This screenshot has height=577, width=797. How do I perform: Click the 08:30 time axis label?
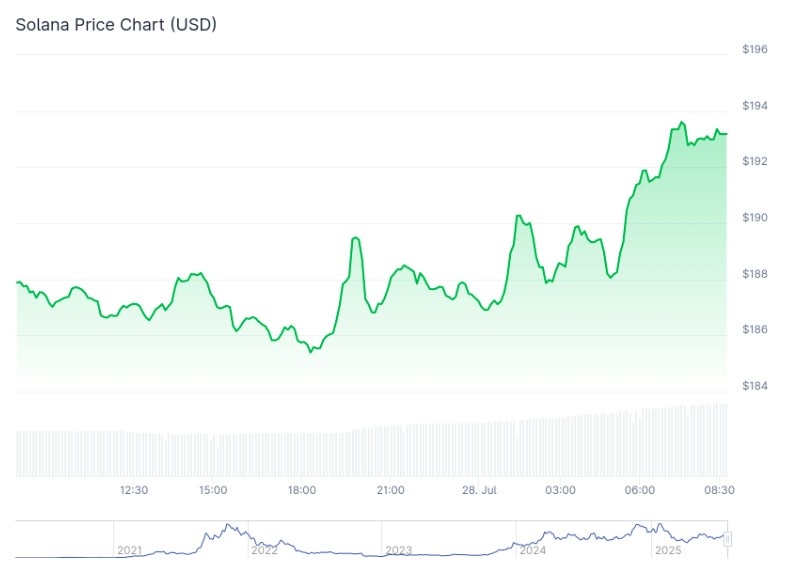(x=719, y=490)
